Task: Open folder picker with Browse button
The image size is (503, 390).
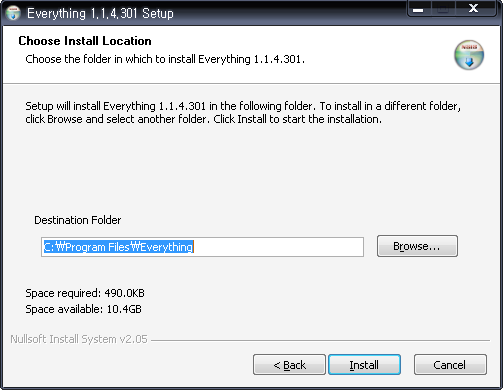Action: pyautogui.click(x=417, y=246)
